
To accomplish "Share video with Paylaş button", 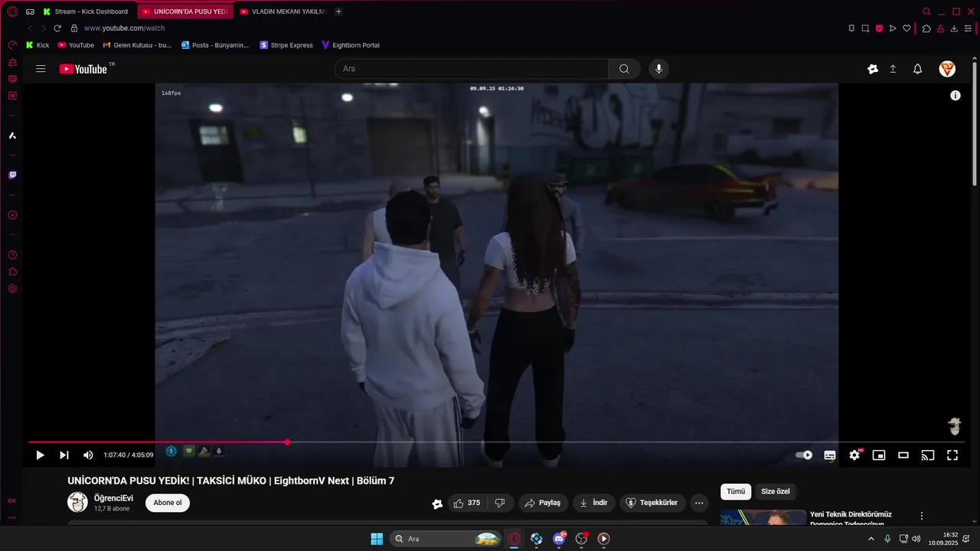I will [543, 503].
